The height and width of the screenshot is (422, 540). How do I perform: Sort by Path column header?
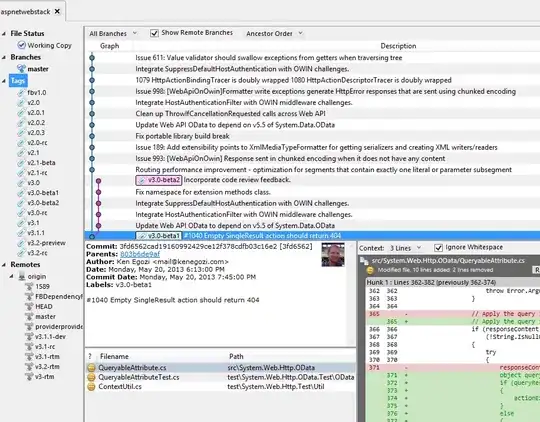[236, 357]
